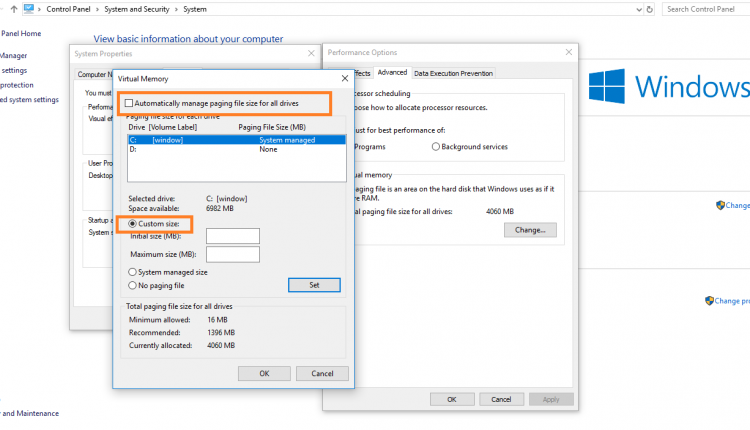The image size is (750, 430).
Task: Close the Performance Options window
Action: 569,52
